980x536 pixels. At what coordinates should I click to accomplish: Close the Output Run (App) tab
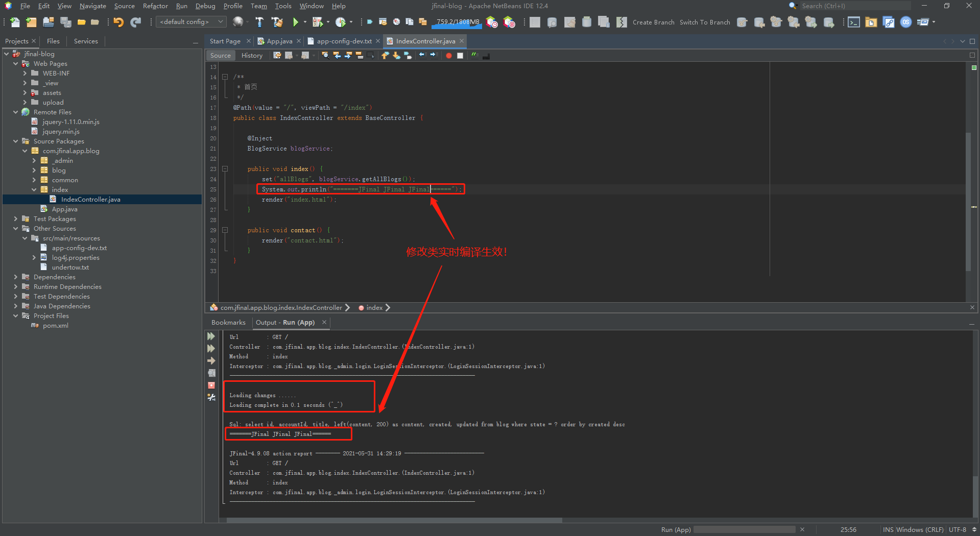tap(324, 322)
